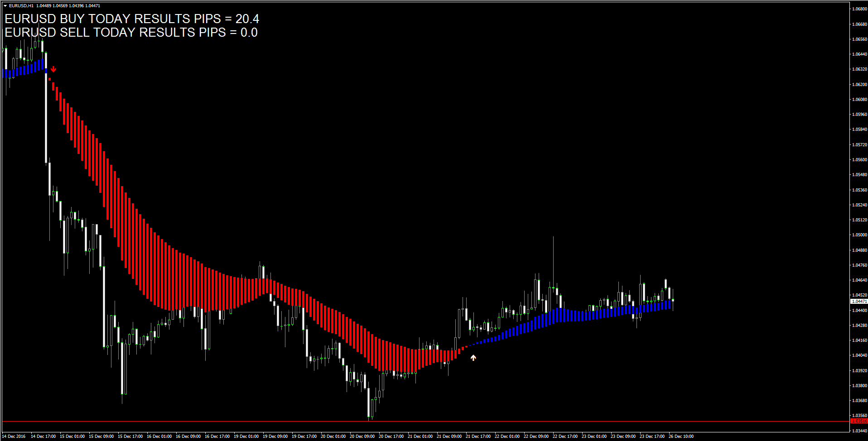This screenshot has height=441, width=868.
Task: Click the 21 Dec 17:00 time label
Action: point(478,436)
